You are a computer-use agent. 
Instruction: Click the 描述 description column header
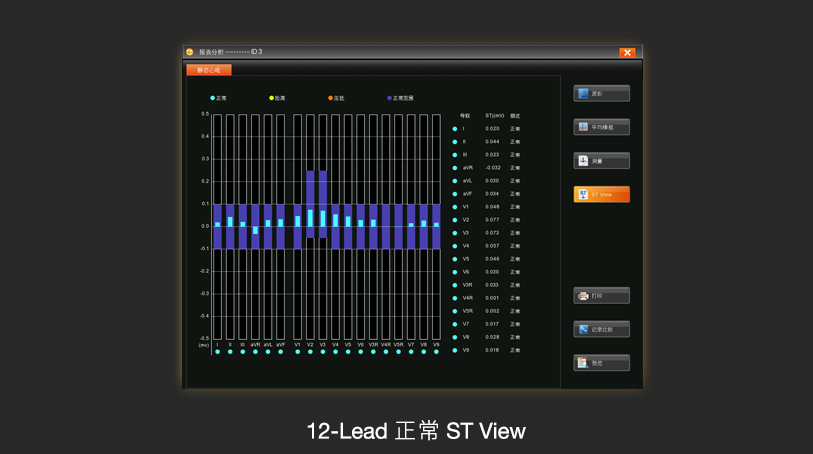point(515,116)
